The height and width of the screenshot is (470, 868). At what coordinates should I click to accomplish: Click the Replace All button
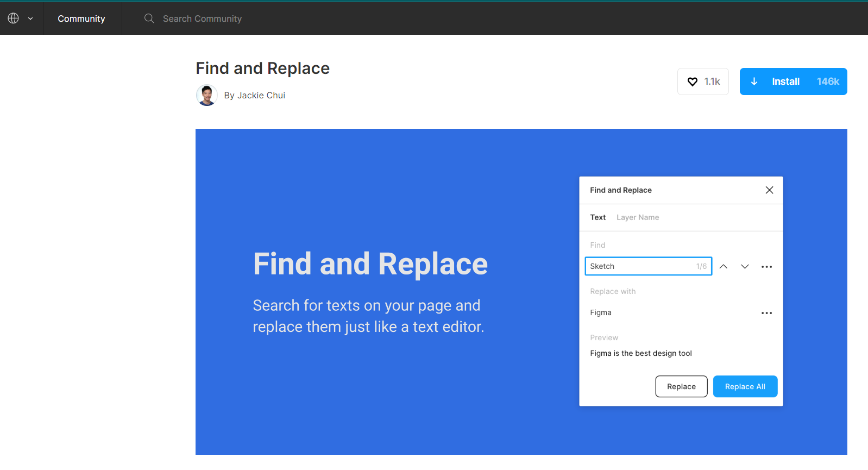(x=745, y=386)
